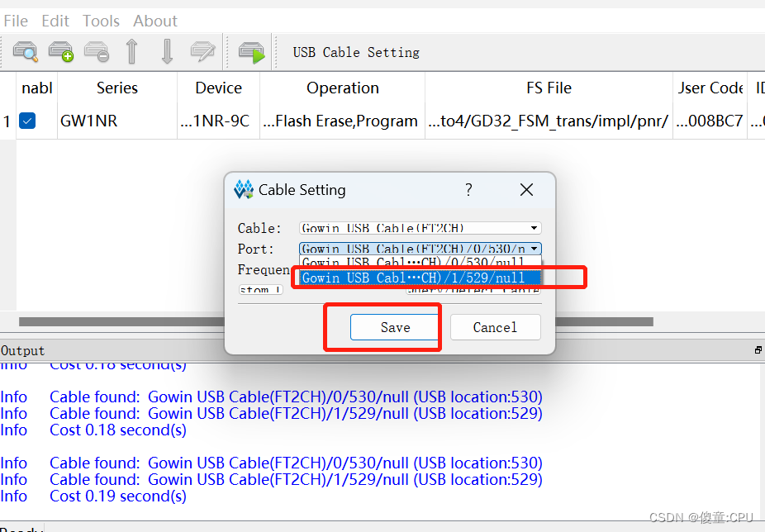Image resolution: width=765 pixels, height=532 pixels.
Task: Open the Edit Configuration pencil icon
Action: point(202,52)
